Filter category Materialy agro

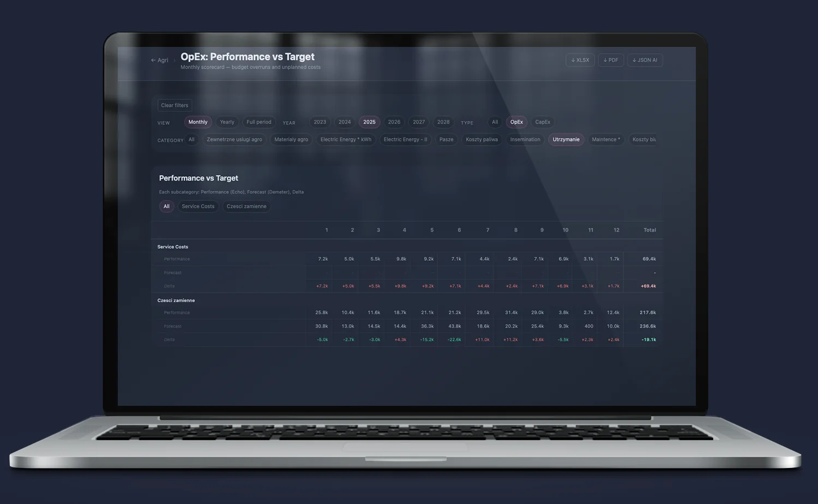point(291,140)
